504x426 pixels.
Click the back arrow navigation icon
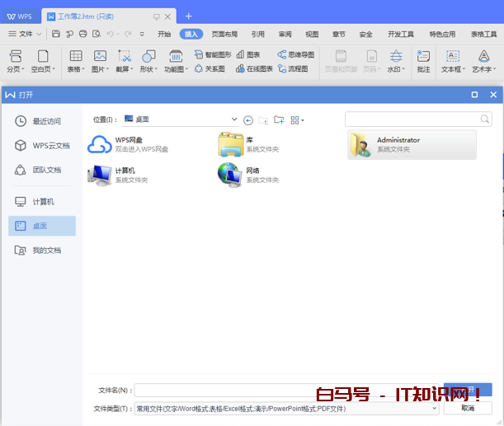click(248, 119)
